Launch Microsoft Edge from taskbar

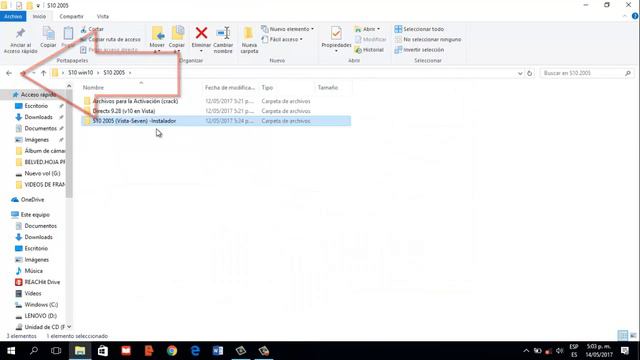[195, 351]
